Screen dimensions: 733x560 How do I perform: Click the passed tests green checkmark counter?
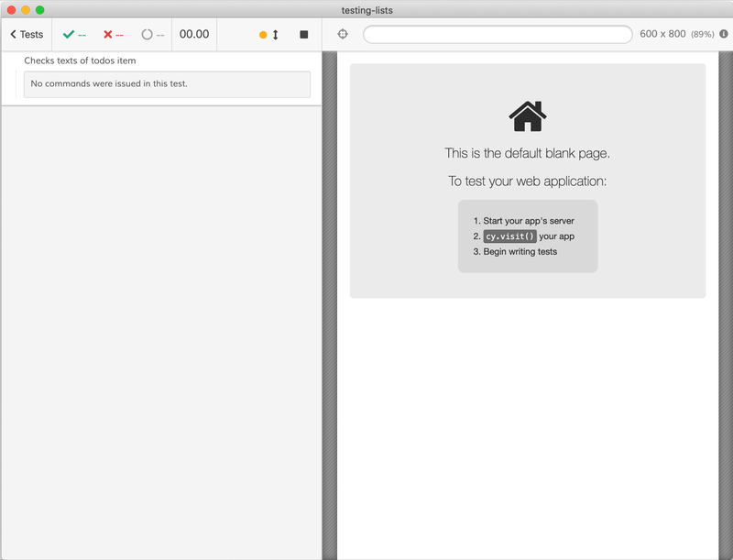click(x=74, y=35)
